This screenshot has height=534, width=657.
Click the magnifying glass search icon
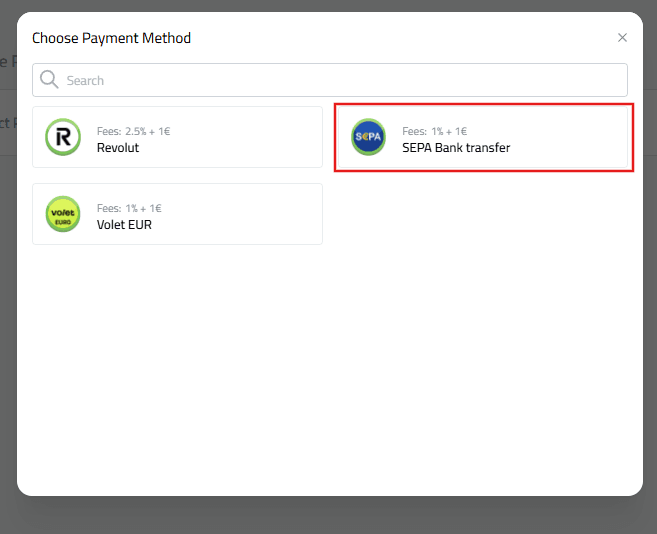pos(49,80)
